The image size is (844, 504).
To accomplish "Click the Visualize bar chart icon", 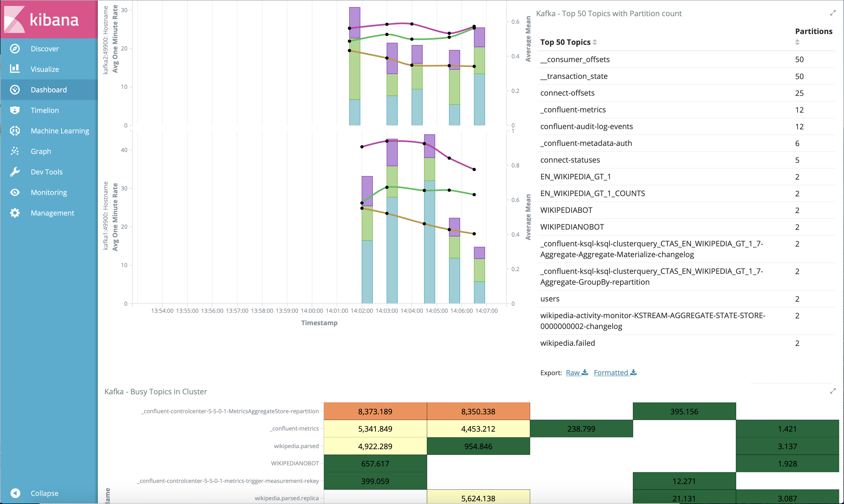I will point(15,69).
